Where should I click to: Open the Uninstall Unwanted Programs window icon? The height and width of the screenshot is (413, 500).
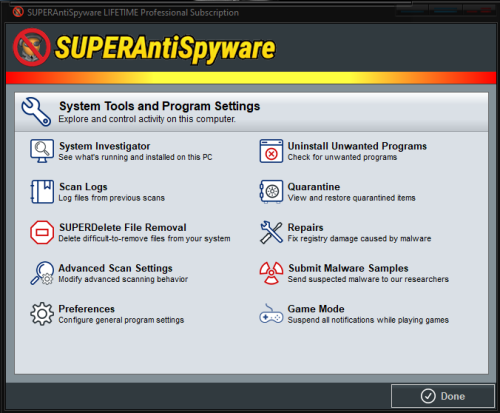[x=271, y=151]
